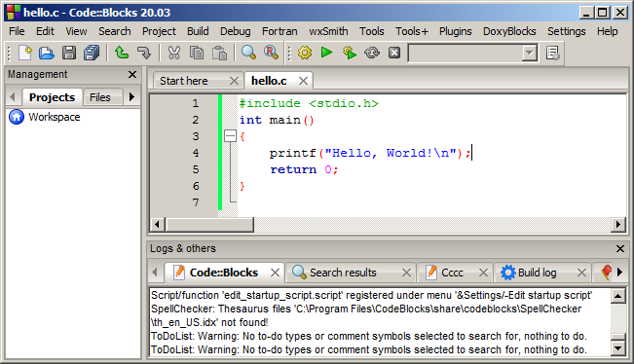Viewport: 634px width, 364px height.
Task: Open the File menu
Action: [17, 31]
